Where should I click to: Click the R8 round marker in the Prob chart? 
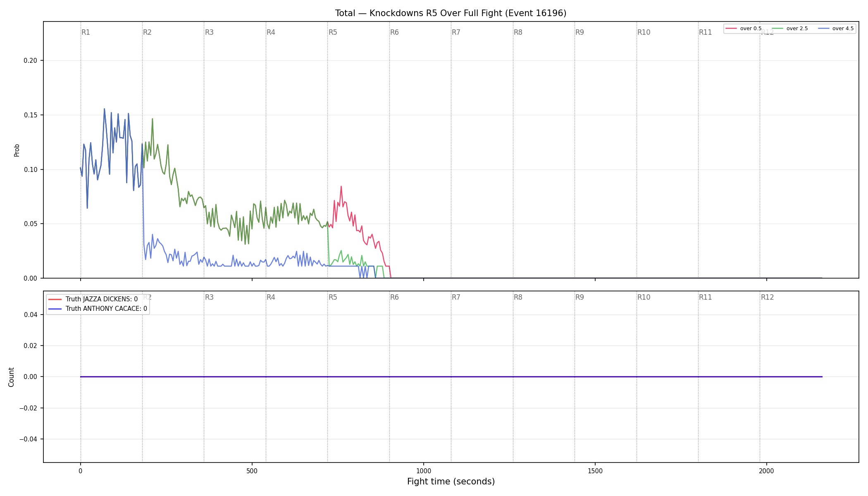518,32
